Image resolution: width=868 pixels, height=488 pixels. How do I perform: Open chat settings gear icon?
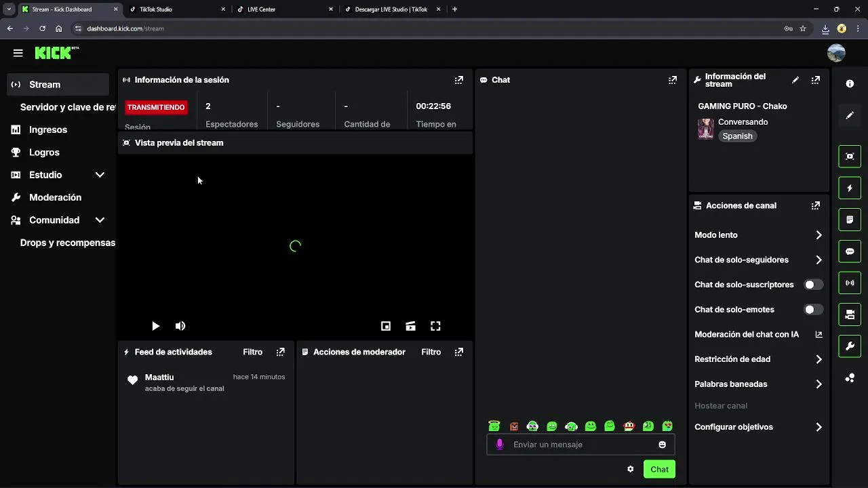pos(631,469)
